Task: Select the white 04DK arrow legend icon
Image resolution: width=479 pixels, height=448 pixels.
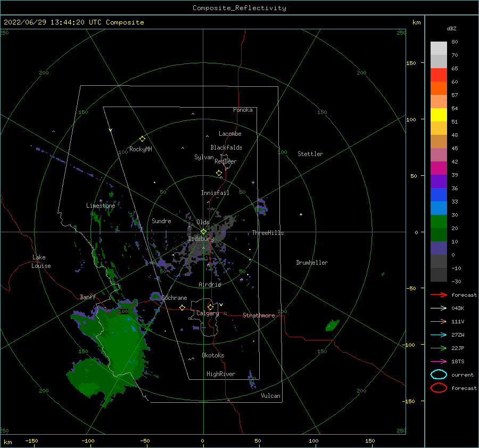Action: point(439,308)
